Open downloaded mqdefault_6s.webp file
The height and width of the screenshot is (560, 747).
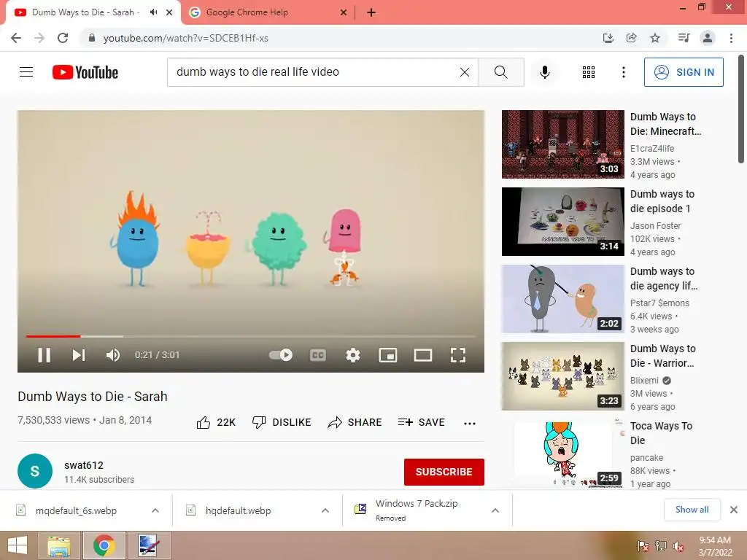pos(76,510)
